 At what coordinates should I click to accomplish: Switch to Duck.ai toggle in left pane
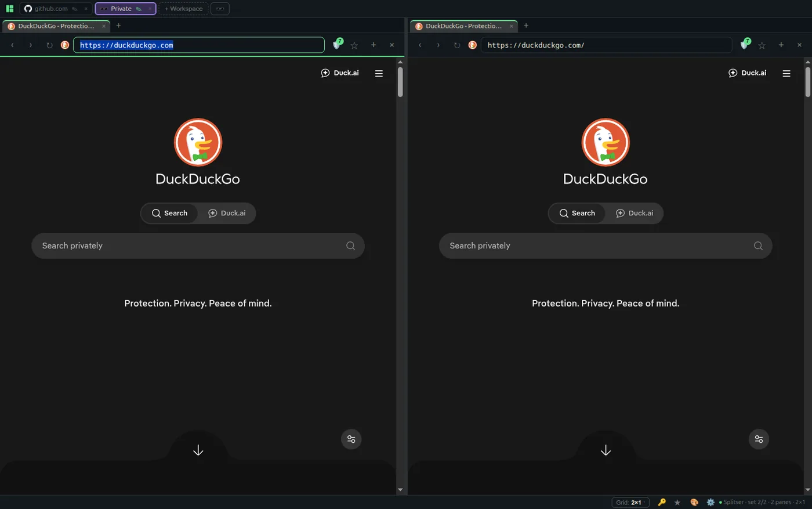point(227,213)
